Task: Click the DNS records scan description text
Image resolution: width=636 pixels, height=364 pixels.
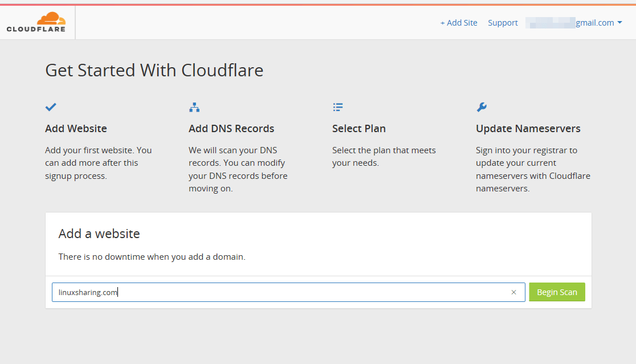Action: (238, 169)
